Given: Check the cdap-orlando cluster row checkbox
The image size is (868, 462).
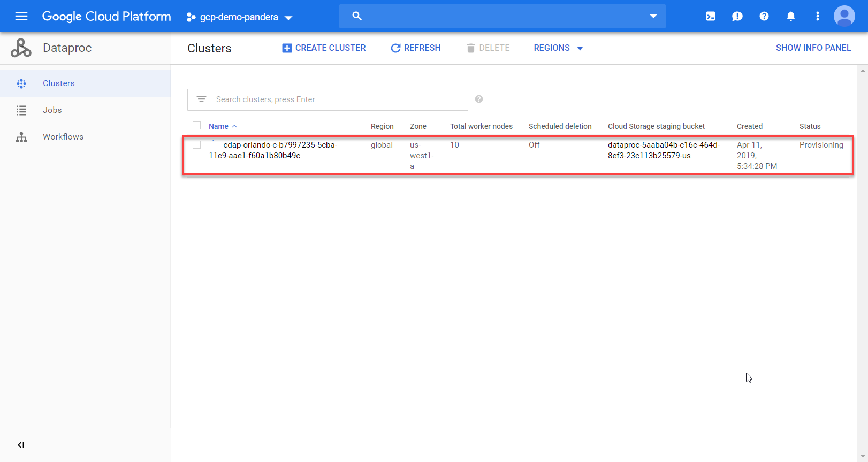Looking at the screenshot, I should (x=196, y=145).
